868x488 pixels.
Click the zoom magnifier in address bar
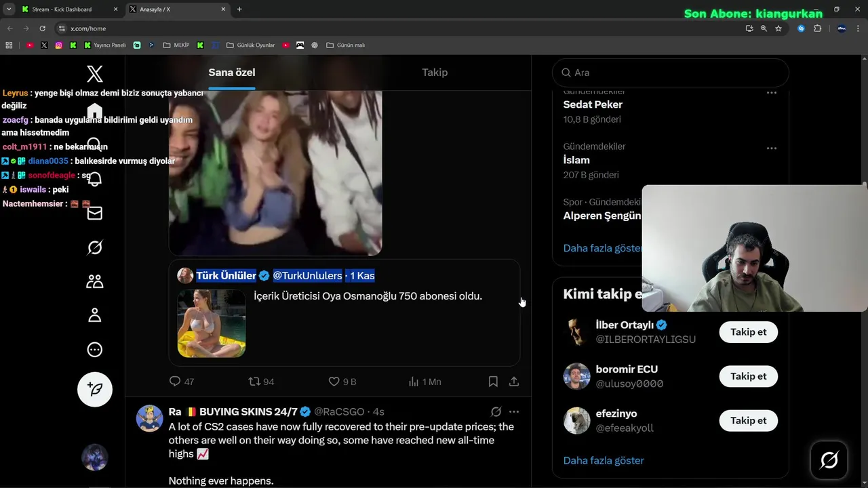764,28
